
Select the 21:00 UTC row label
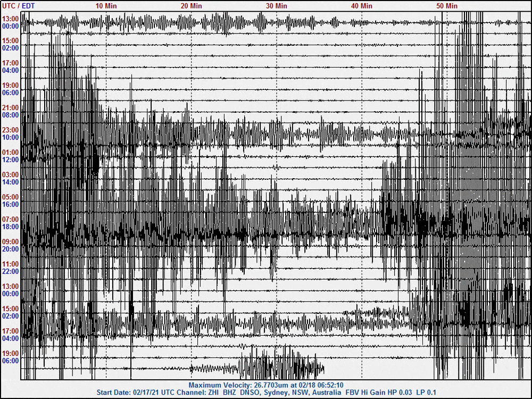pos(11,107)
